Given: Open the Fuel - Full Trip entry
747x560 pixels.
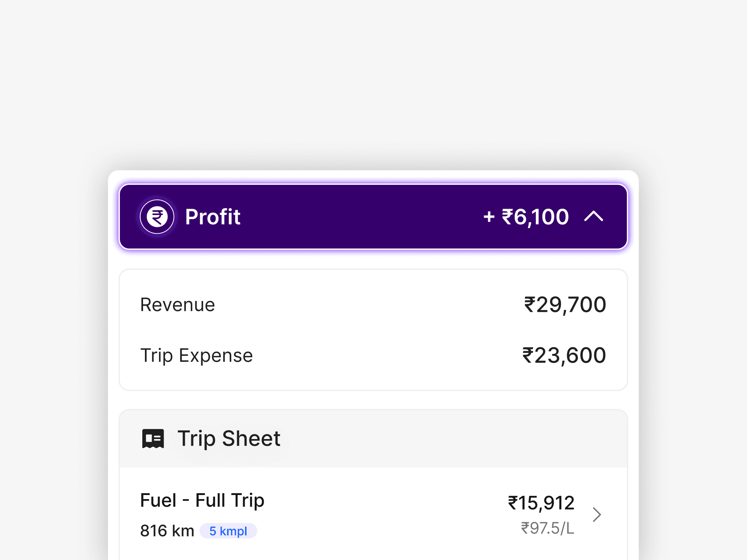Looking at the screenshot, I should [x=202, y=500].
